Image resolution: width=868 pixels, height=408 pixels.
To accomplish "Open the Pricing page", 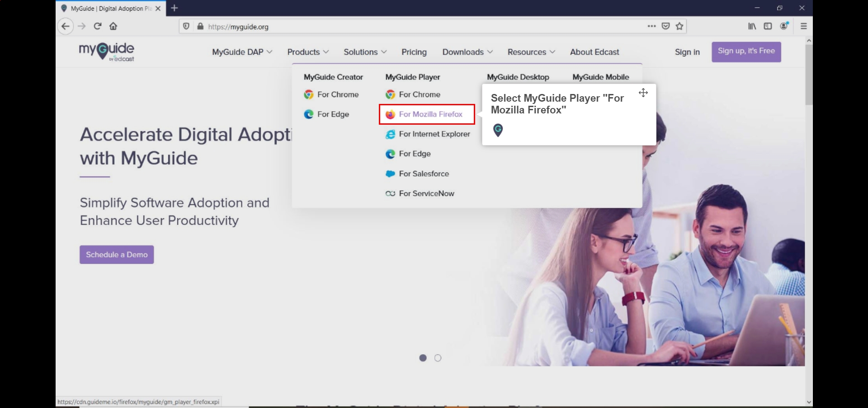I will [x=414, y=52].
